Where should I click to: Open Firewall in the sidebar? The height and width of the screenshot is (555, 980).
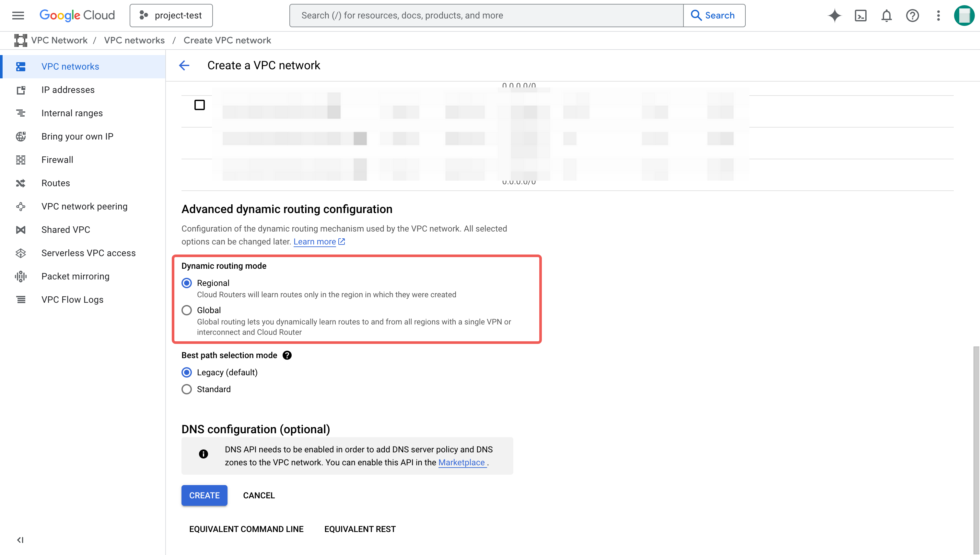pyautogui.click(x=57, y=160)
